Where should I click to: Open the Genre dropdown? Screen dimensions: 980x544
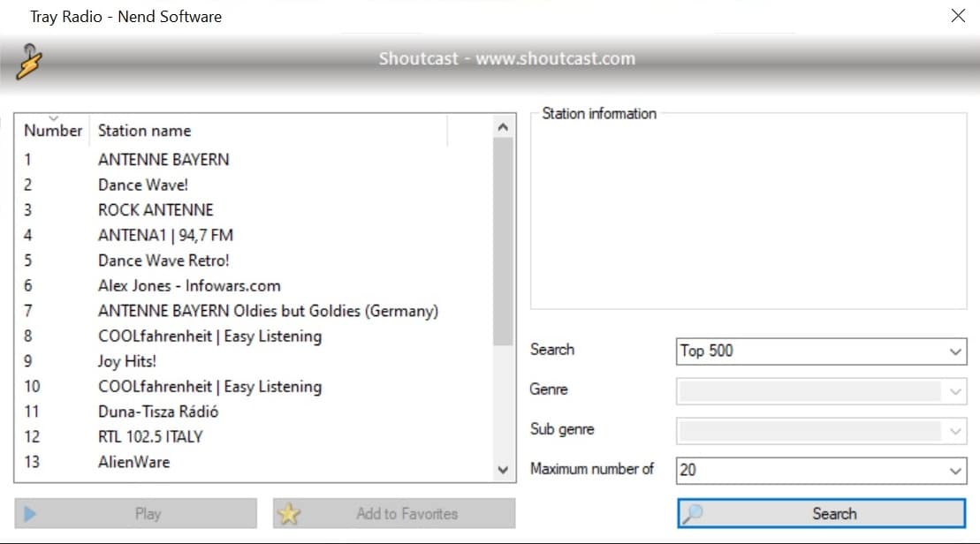(x=821, y=391)
